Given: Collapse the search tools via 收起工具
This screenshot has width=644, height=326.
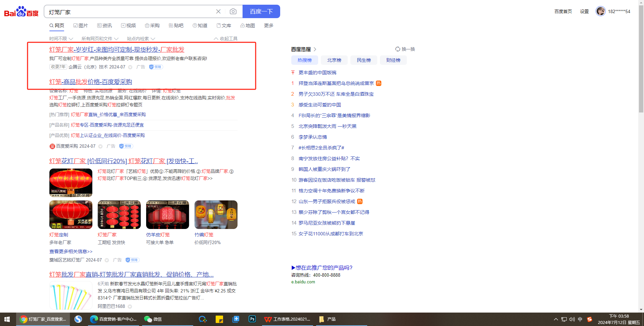Looking at the screenshot, I should coord(225,39).
